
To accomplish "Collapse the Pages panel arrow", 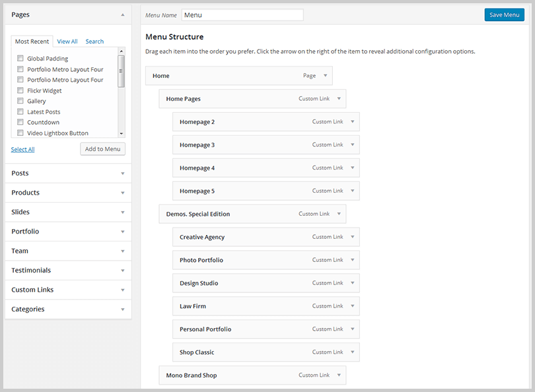I will (122, 15).
